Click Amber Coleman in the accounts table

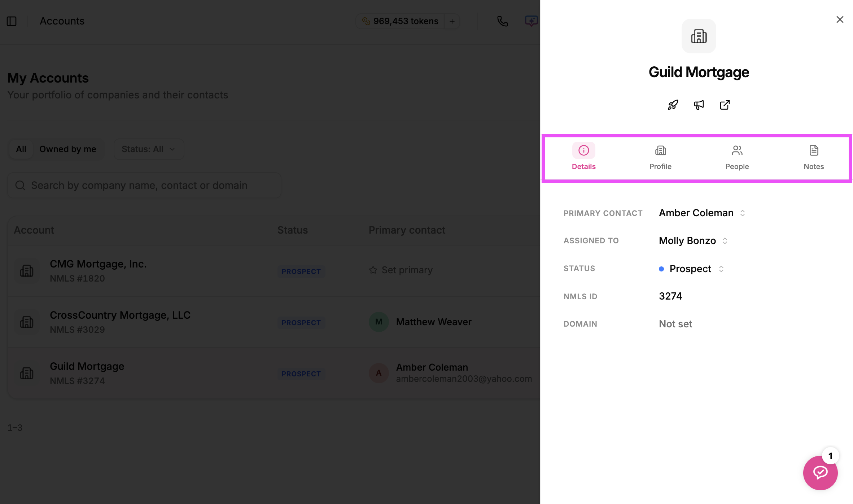click(x=432, y=367)
